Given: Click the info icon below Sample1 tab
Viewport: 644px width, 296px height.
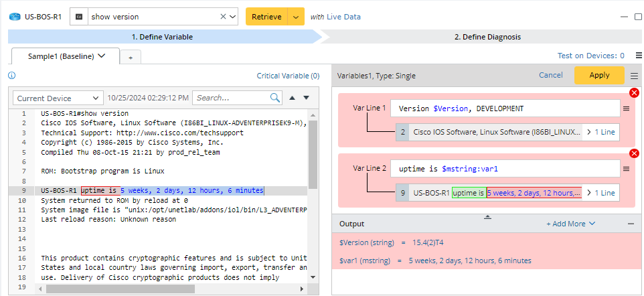Looking at the screenshot, I should [x=11, y=76].
